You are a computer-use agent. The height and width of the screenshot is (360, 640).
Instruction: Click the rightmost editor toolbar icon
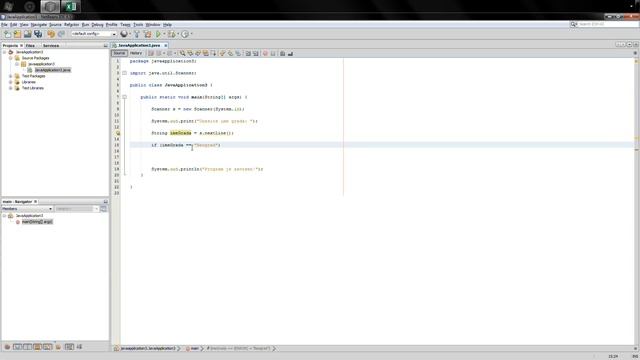[x=290, y=53]
